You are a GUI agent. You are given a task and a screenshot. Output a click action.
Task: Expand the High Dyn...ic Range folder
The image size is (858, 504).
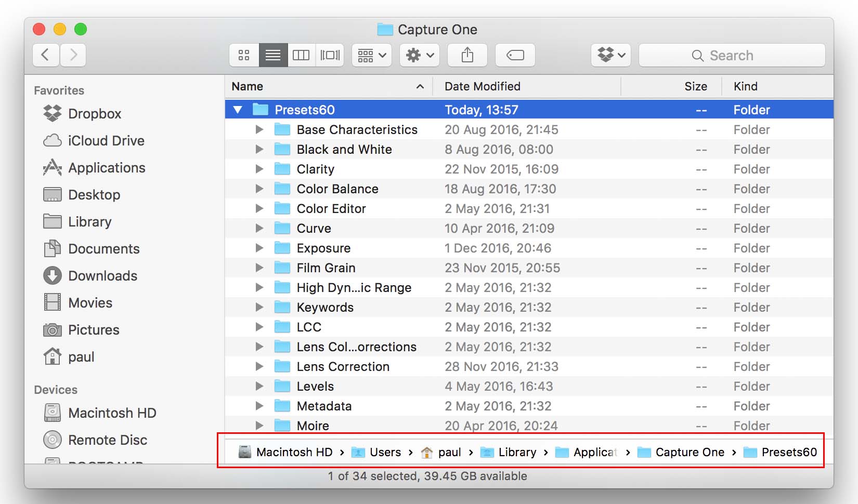tap(259, 287)
